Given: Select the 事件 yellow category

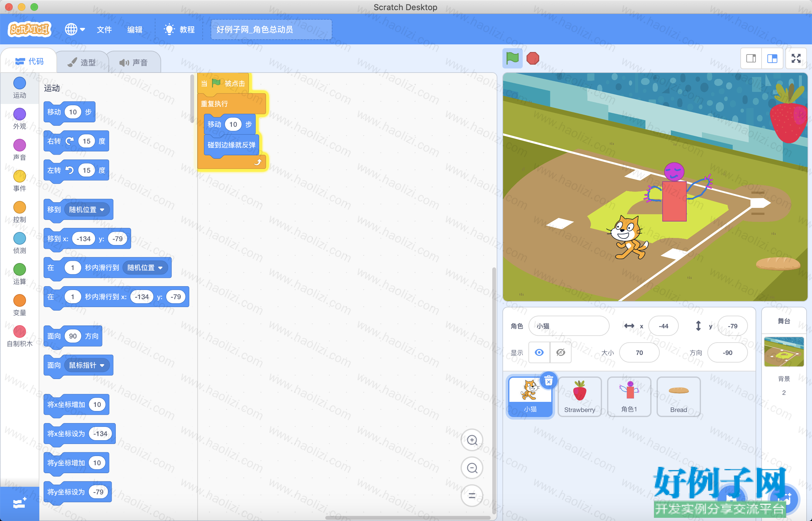Looking at the screenshot, I should (19, 181).
